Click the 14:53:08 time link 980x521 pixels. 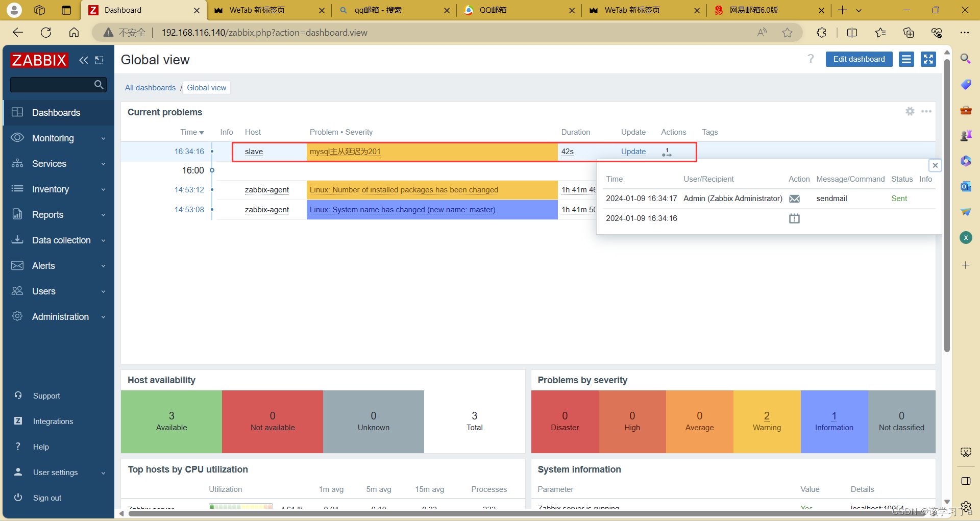click(x=189, y=210)
